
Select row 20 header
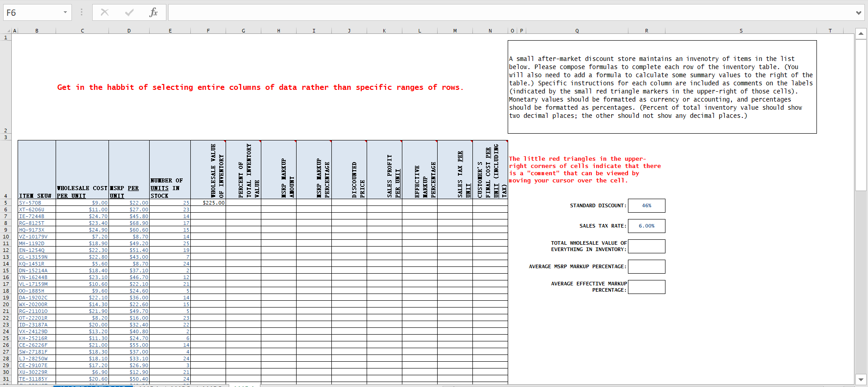(x=6, y=304)
